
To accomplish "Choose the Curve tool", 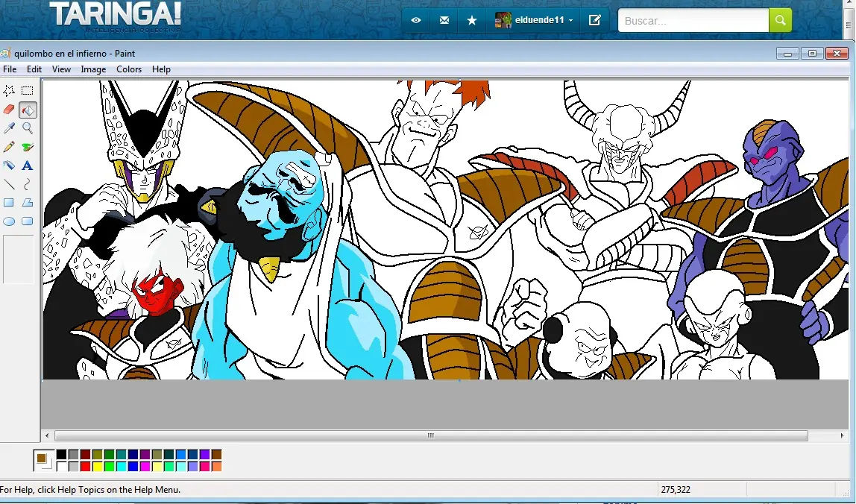I will [28, 184].
